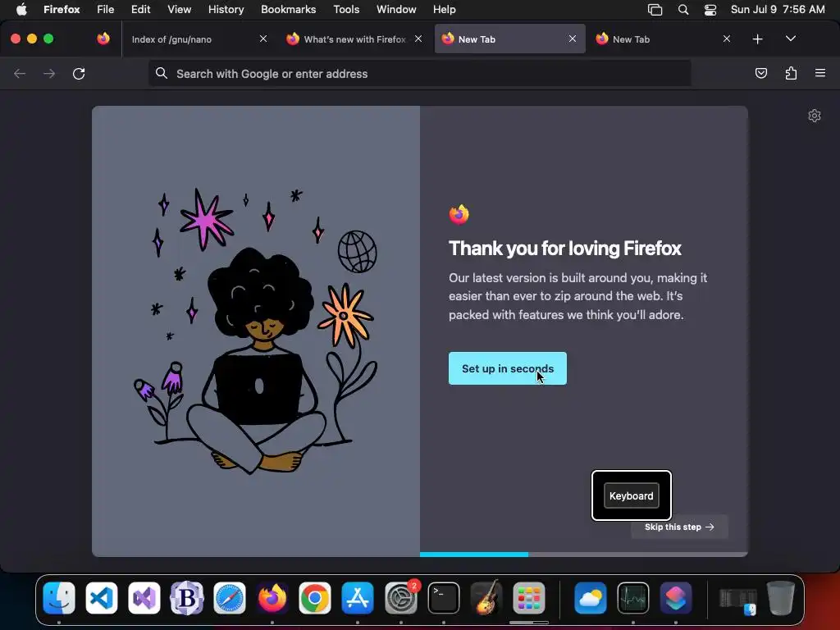840x630 pixels.
Task: Launch Google Chrome from the Dock
Action: pyautogui.click(x=315, y=598)
